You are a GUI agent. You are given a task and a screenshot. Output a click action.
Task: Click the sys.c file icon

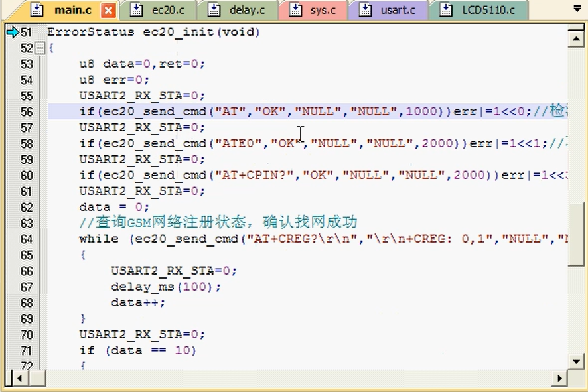click(x=295, y=10)
